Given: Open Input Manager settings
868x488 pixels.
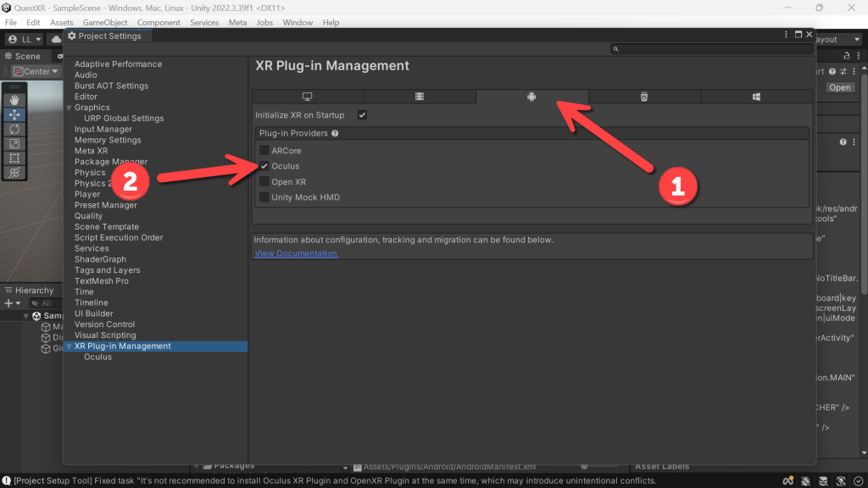Looking at the screenshot, I should pos(103,129).
